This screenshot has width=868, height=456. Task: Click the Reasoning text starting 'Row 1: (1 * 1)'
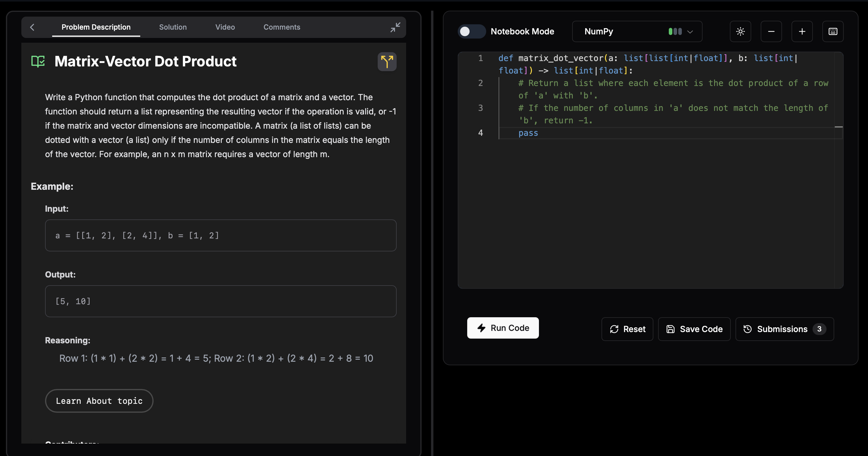[216, 358]
